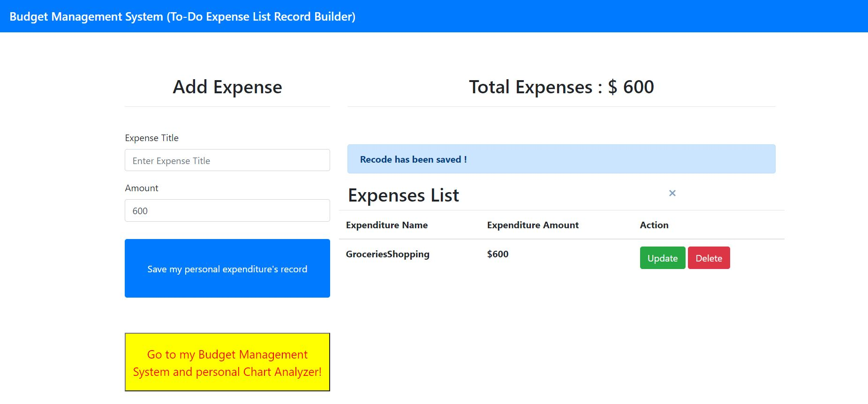Focus the Amount field containing 600
The height and width of the screenshot is (404, 868).
click(227, 210)
